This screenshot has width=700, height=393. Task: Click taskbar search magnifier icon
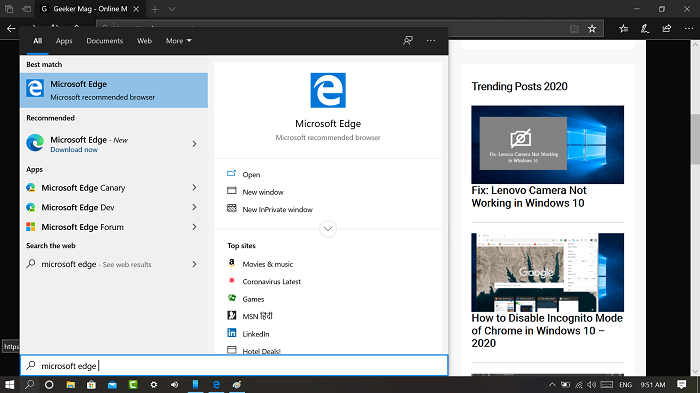[x=29, y=385]
